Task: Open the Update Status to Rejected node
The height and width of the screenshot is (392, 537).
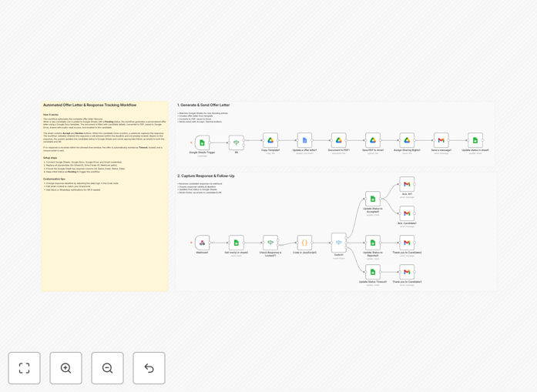Action: click(x=373, y=243)
